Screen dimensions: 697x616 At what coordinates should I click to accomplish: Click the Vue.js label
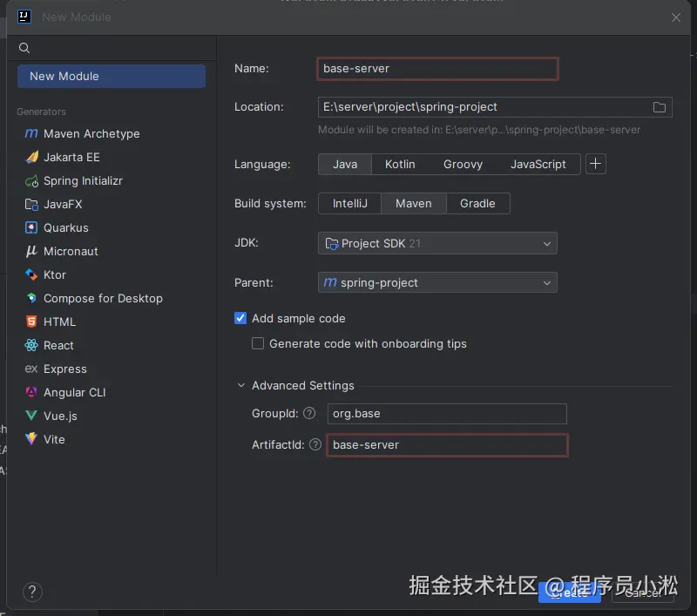[60, 416]
